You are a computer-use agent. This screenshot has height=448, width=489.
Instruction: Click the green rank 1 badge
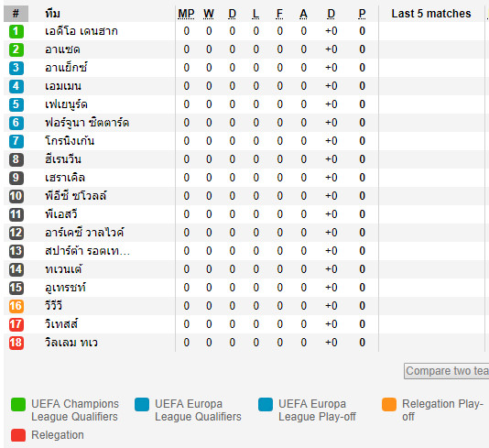tap(16, 31)
